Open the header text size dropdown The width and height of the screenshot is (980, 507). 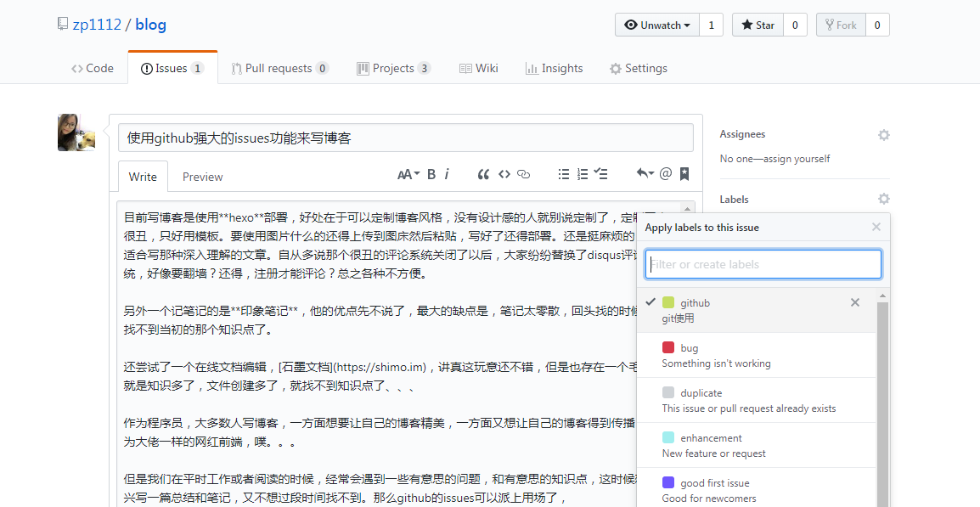click(x=408, y=174)
